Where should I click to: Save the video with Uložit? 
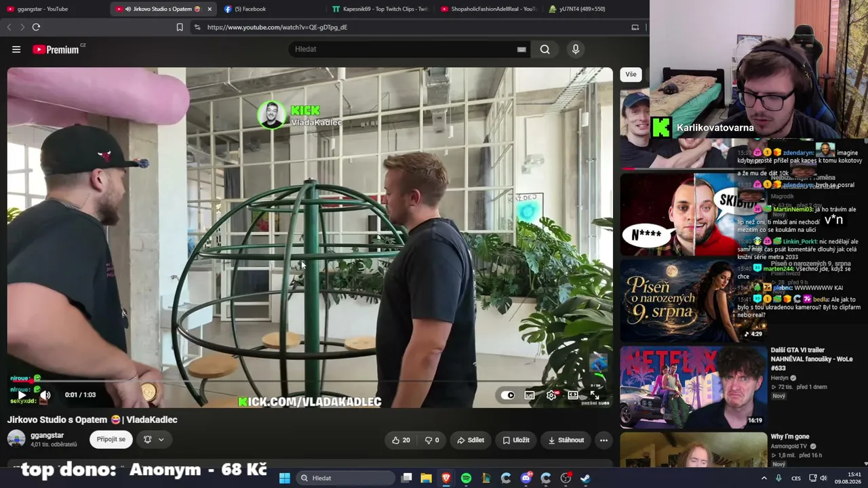coord(516,440)
